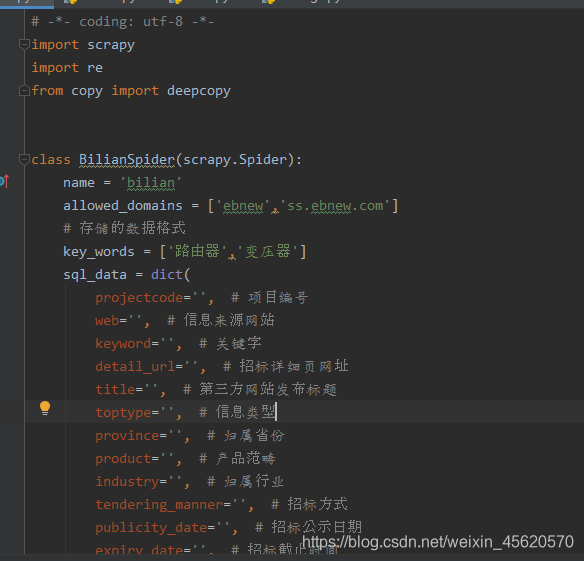Click the deepcopy import name
584x561 pixels.
[x=199, y=91]
